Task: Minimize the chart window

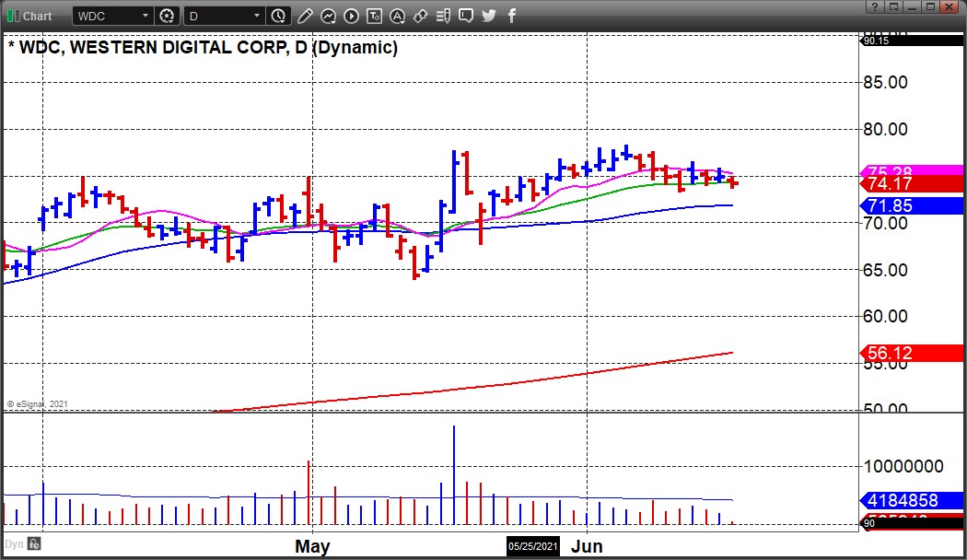Action: 913,6
